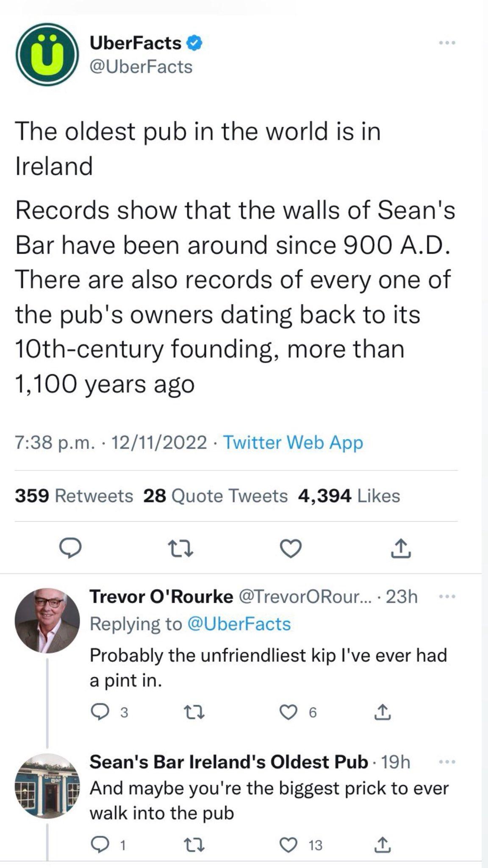Open the UberFacts profile avatar
This screenshot has height=868, width=488.
tap(47, 55)
